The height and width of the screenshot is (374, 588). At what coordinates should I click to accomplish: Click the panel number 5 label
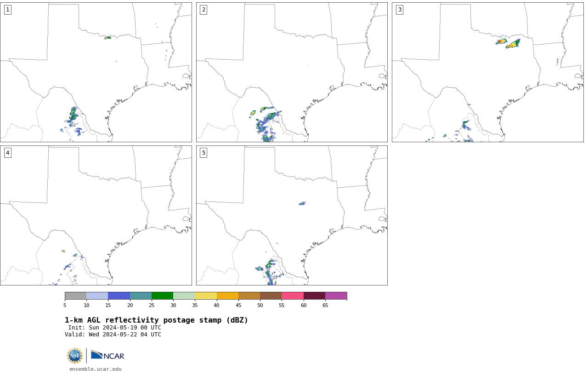(204, 153)
